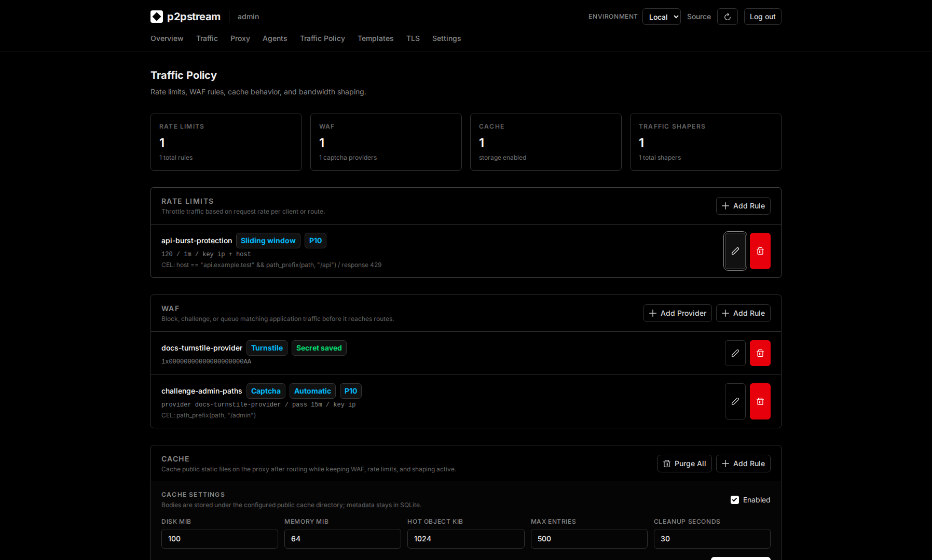Click the Cache summary card

point(546,142)
